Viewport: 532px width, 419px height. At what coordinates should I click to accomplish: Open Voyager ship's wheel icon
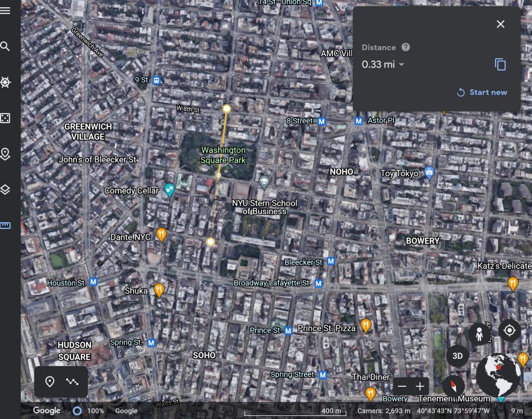(x=5, y=82)
